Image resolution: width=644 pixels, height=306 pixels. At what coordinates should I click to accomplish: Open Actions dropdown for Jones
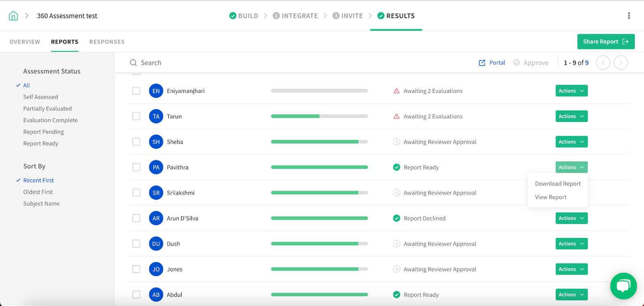[572, 269]
